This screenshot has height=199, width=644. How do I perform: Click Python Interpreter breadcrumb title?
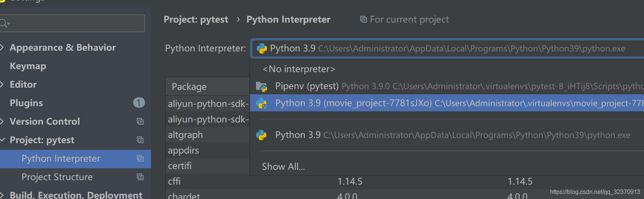point(288,19)
